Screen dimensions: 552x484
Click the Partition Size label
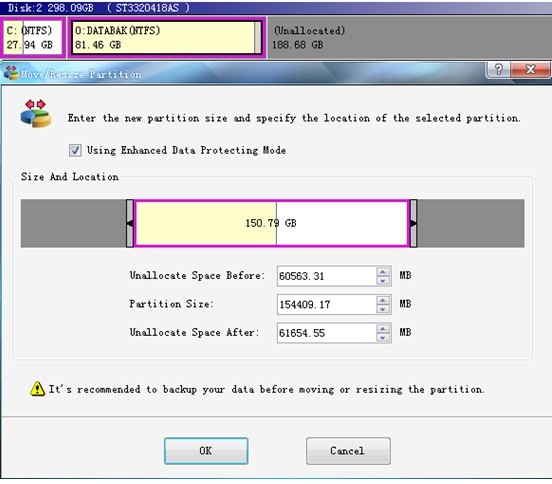(x=171, y=304)
